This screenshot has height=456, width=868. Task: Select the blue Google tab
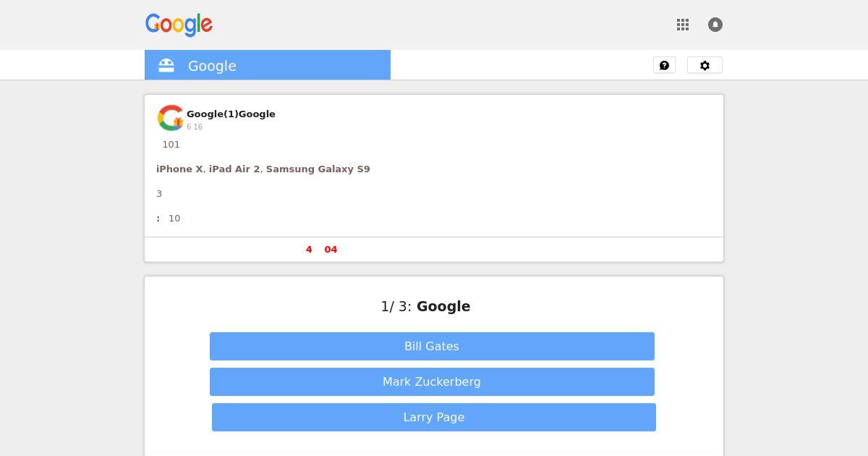click(x=268, y=65)
